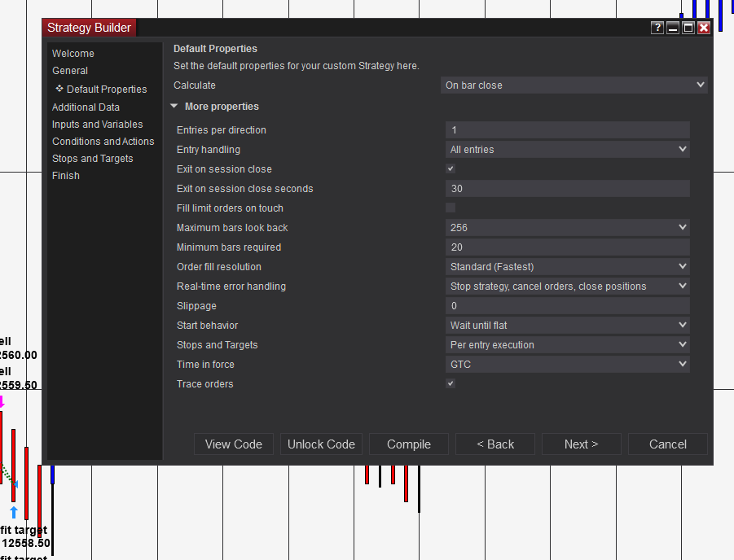Open Start behavior dropdown
734x560 pixels.
567,325
